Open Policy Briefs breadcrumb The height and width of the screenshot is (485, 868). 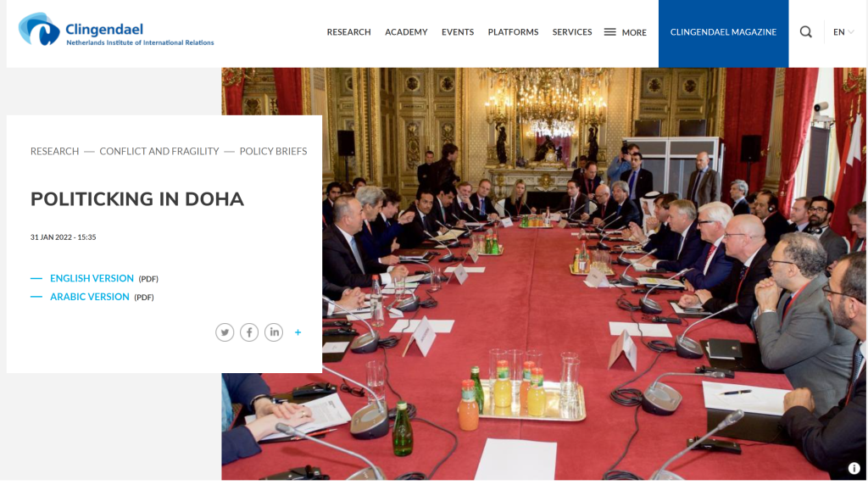274,151
